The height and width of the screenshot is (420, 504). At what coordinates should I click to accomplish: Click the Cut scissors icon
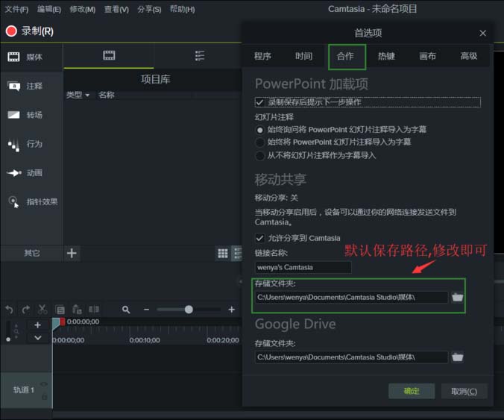click(42, 310)
